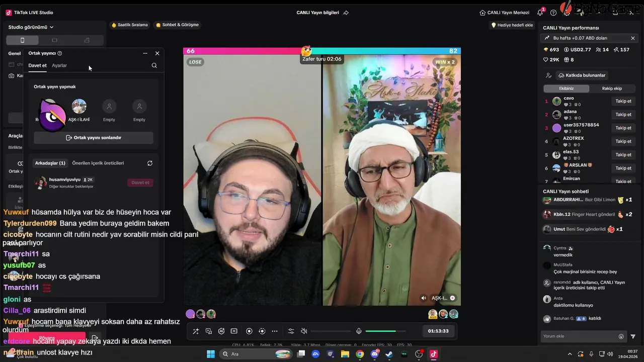Open the emoji picker in comment box
This screenshot has width=644, height=362.
click(x=621, y=336)
